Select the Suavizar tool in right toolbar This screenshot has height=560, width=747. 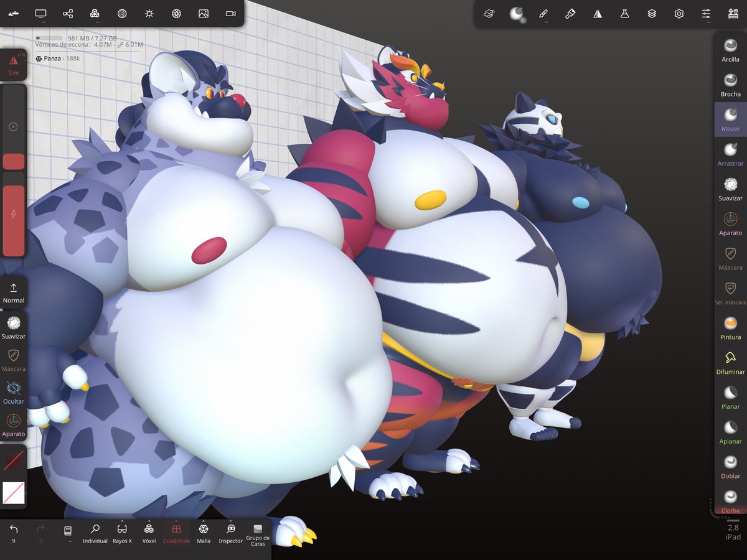tap(730, 189)
